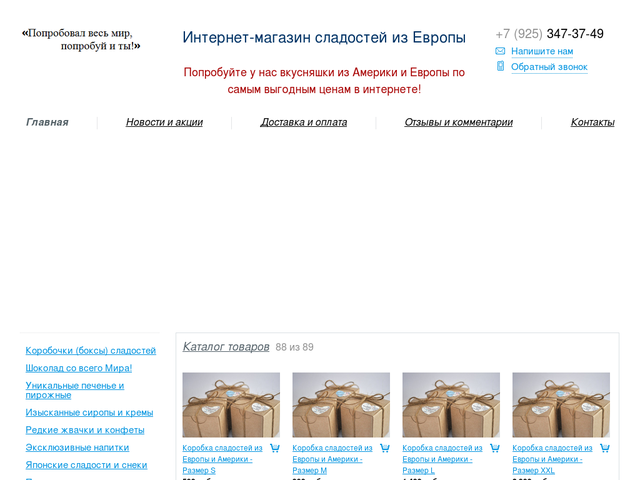Viewport: 640px width, 480px height.
Task: Open product link Коробка сладостей Размер S
Action: 222,459
